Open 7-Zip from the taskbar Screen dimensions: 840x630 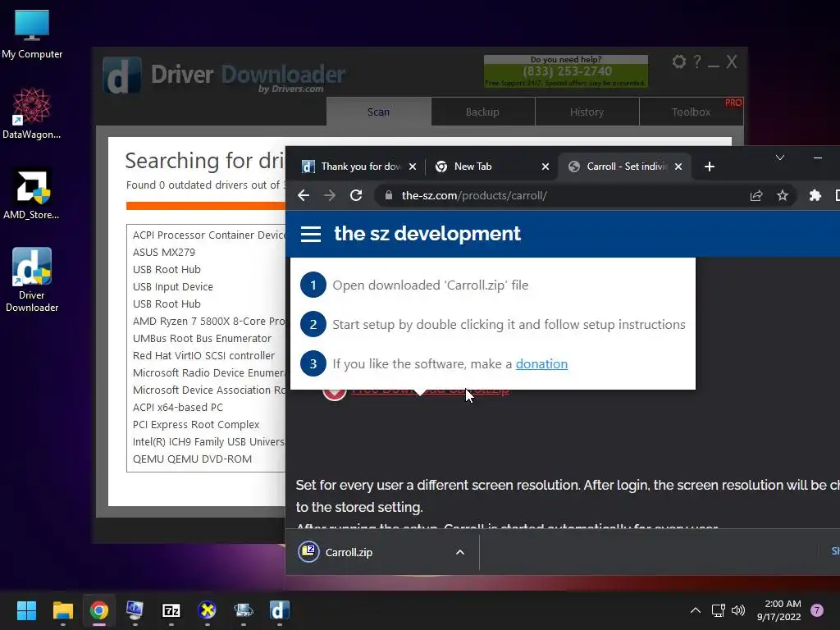171,610
